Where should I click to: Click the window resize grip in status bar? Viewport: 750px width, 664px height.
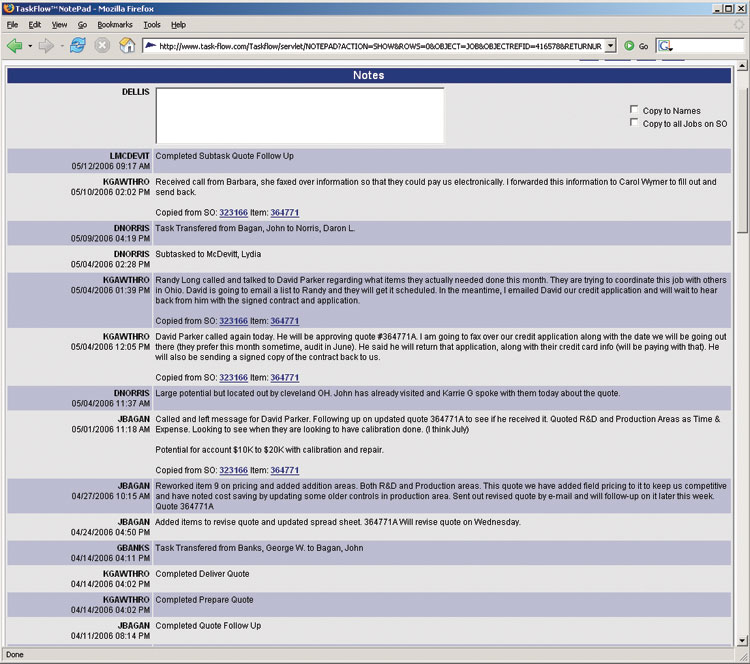(x=744, y=658)
